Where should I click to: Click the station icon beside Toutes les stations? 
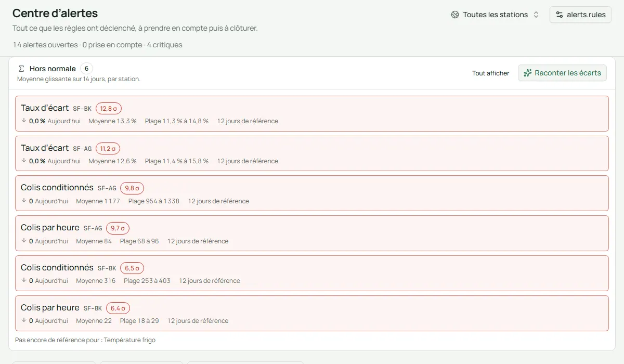(x=455, y=15)
